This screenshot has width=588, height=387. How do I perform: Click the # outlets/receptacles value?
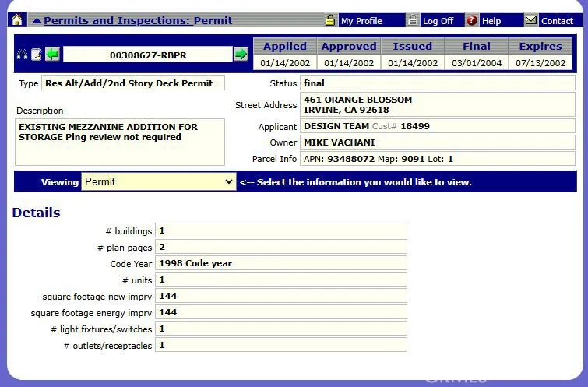click(x=281, y=346)
